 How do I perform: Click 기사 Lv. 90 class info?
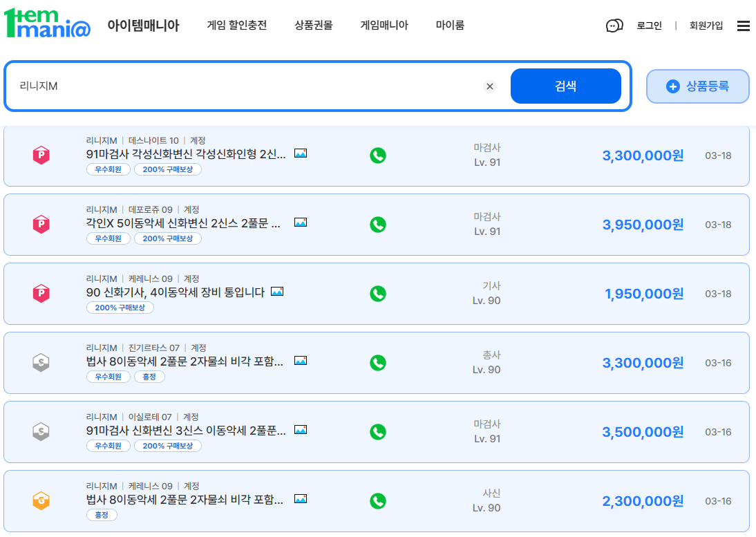486,293
